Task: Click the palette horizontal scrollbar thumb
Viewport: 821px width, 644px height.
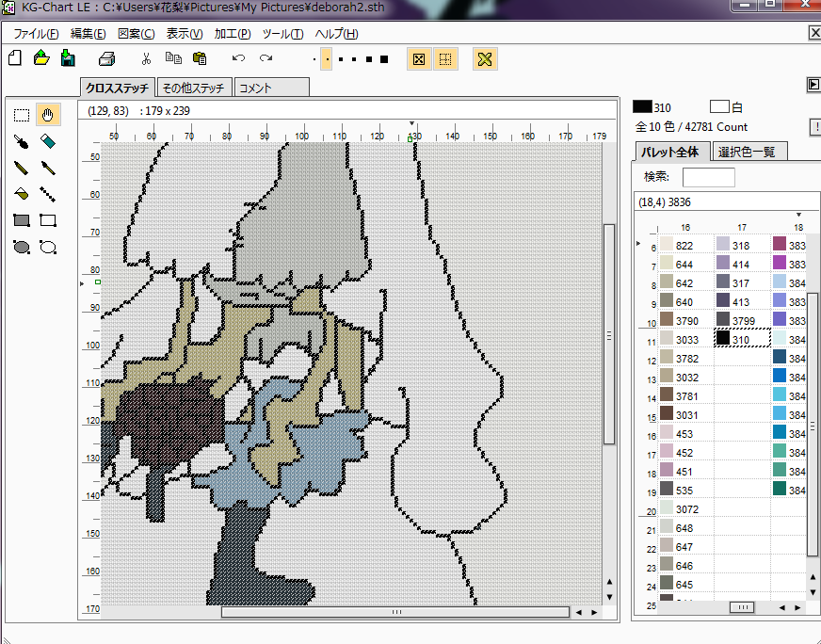Action: pos(742,607)
